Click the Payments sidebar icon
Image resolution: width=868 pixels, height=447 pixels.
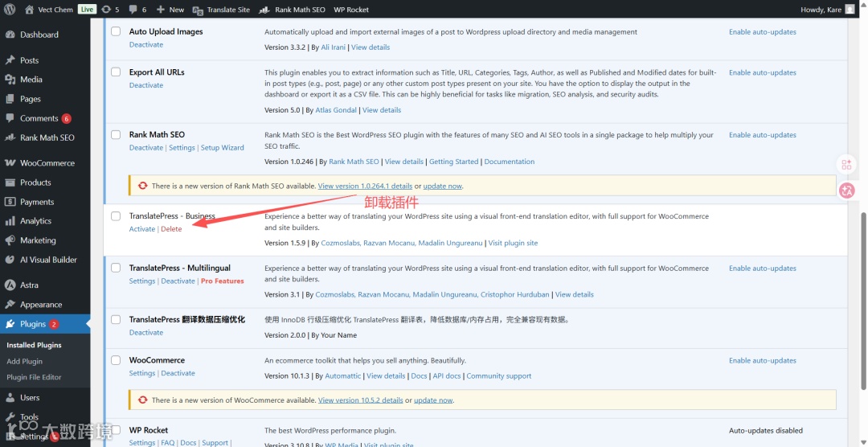coord(10,202)
